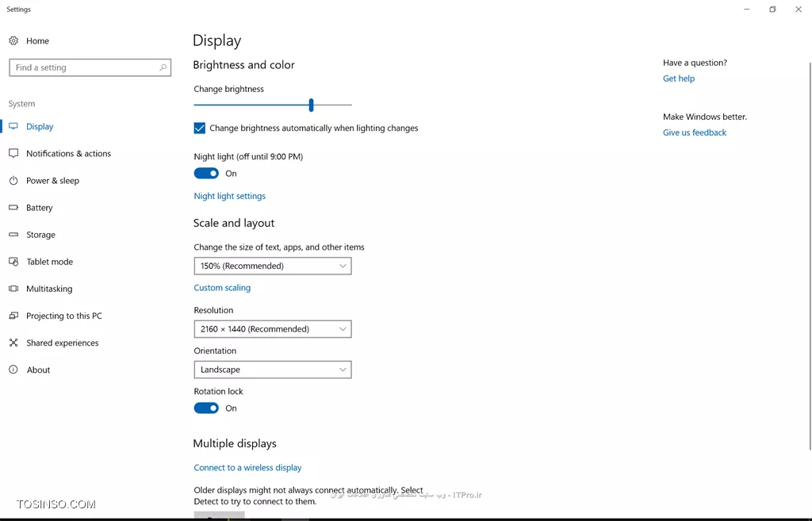812x521 pixels.
Task: Open the 2160 × 1440 resolution dropdown
Action: (273, 329)
